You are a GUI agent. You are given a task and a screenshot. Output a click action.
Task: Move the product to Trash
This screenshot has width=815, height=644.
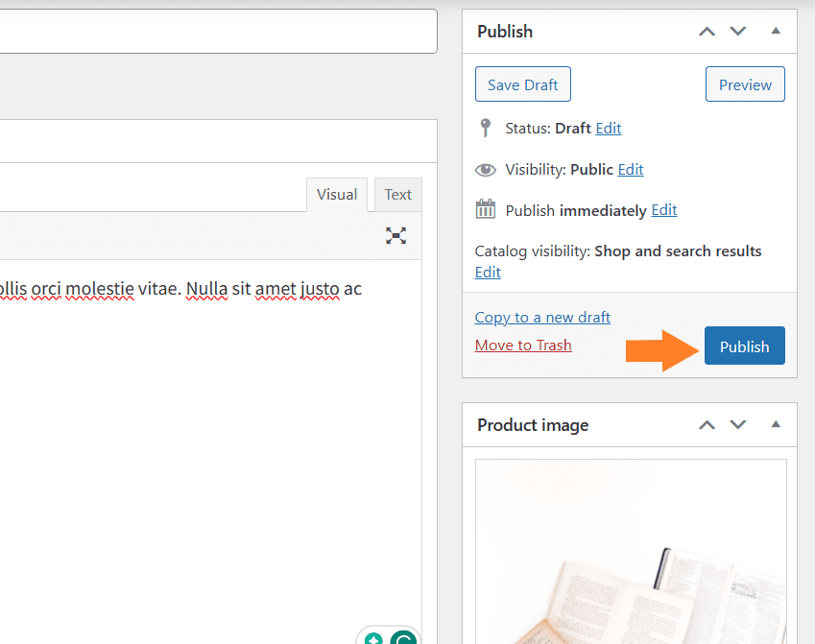523,346
